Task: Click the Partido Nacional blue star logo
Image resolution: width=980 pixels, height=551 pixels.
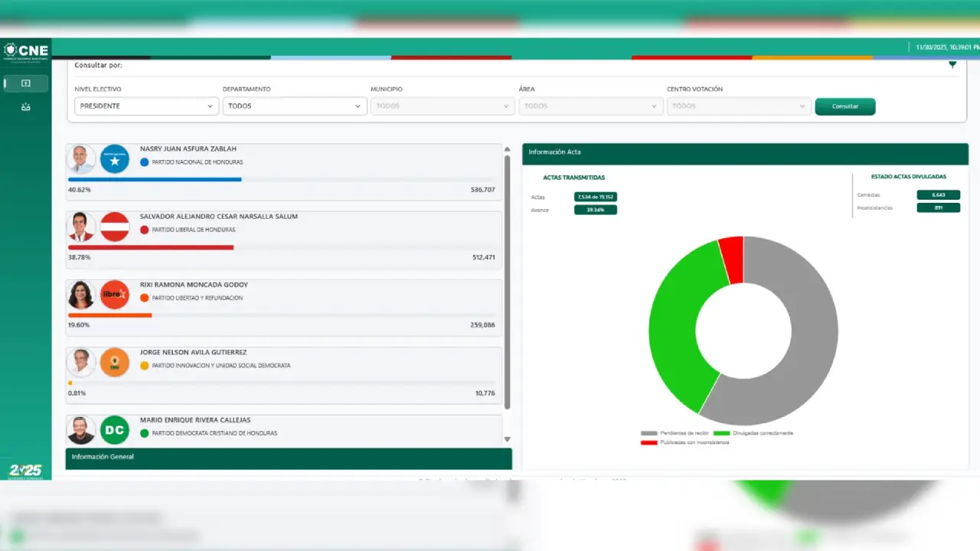Action: (115, 159)
